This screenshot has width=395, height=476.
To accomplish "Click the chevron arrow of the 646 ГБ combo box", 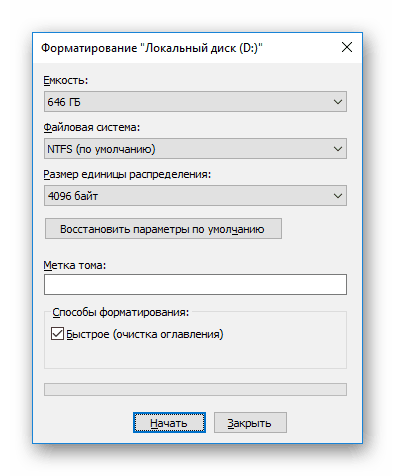I will 338,102.
